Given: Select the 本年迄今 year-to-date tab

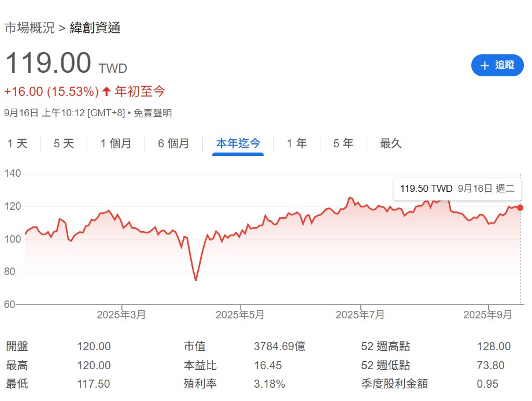Looking at the screenshot, I should (x=238, y=143).
